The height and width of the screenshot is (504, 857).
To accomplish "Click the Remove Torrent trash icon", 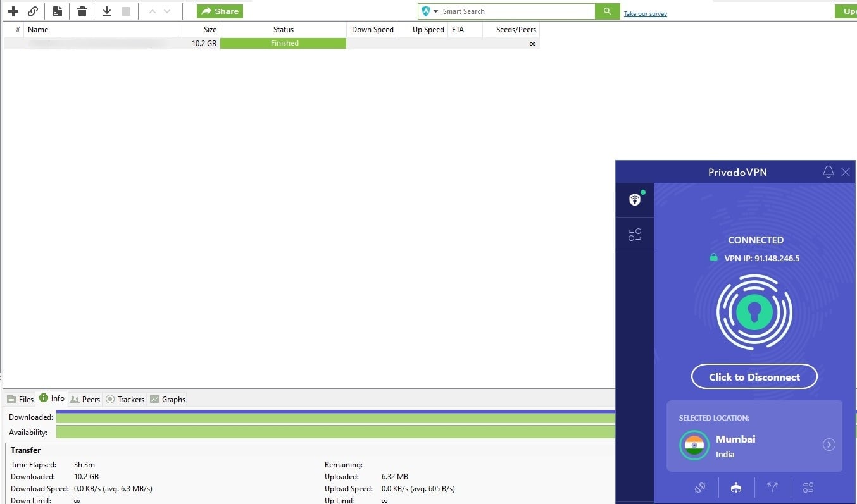I will tap(82, 11).
